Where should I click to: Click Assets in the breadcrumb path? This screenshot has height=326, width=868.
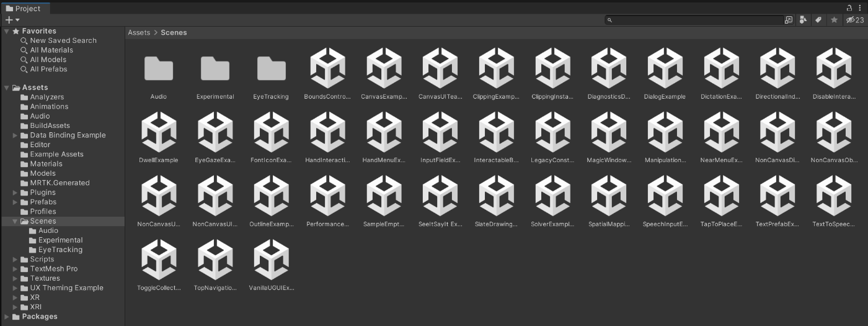pos(139,32)
